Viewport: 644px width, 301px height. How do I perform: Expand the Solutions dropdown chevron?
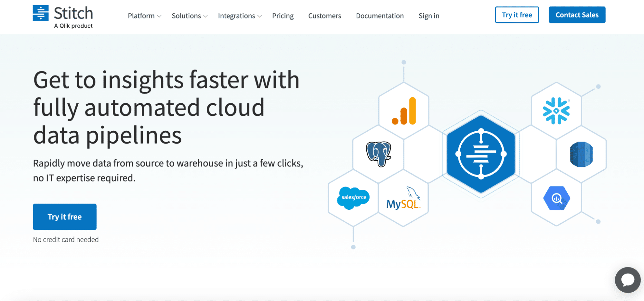coord(206,16)
